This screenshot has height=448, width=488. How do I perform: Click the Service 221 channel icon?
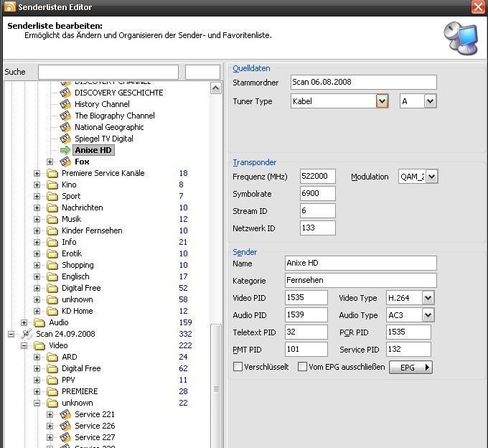[x=65, y=414]
